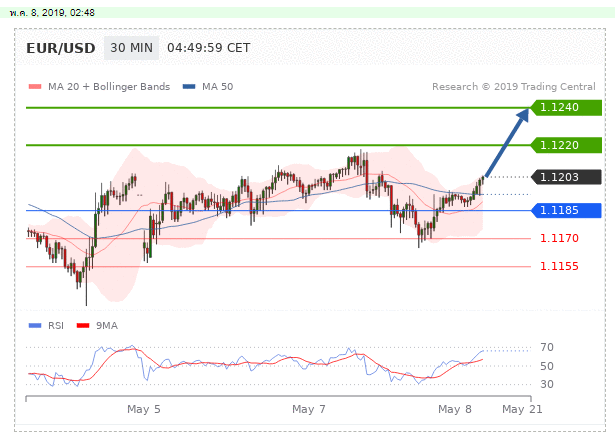Screen dimensions: 615x441
Task: Click the 1.1240 green resistance price tag
Action: click(567, 107)
